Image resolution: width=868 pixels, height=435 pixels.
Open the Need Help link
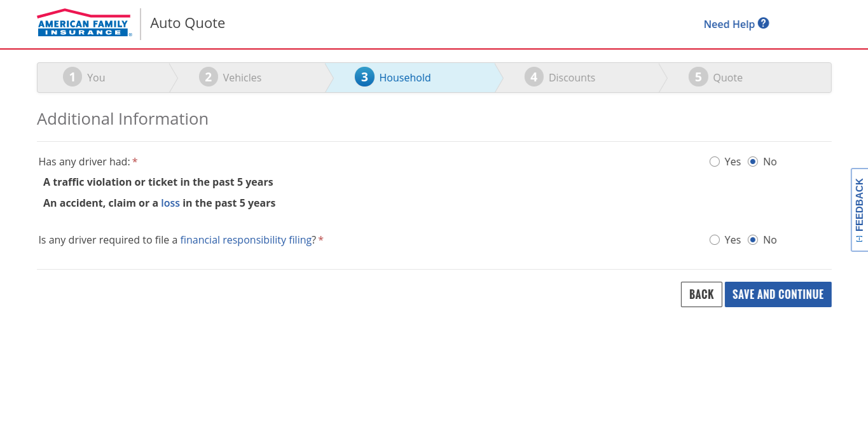(x=729, y=24)
